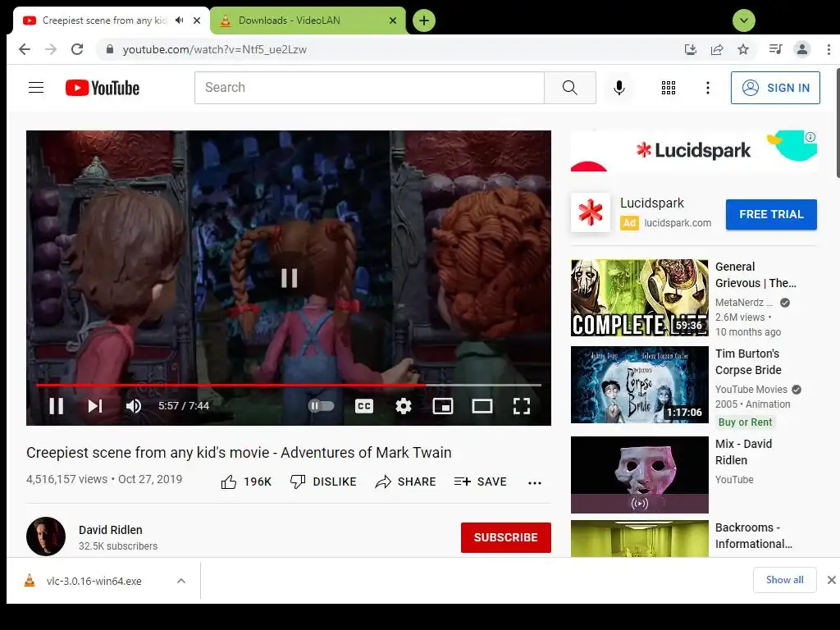The height and width of the screenshot is (630, 840).
Task: Open the YouTube apps grid
Action: point(668,87)
